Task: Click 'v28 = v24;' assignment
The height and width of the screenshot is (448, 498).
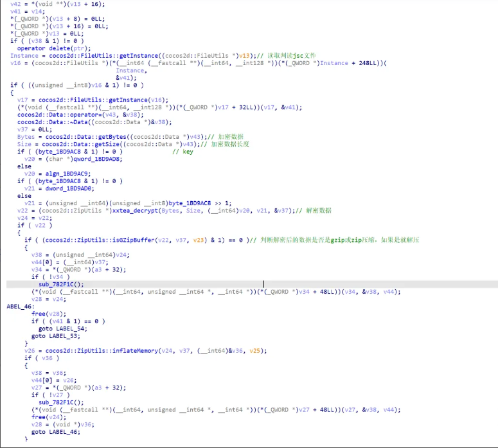Action: [x=49, y=300]
